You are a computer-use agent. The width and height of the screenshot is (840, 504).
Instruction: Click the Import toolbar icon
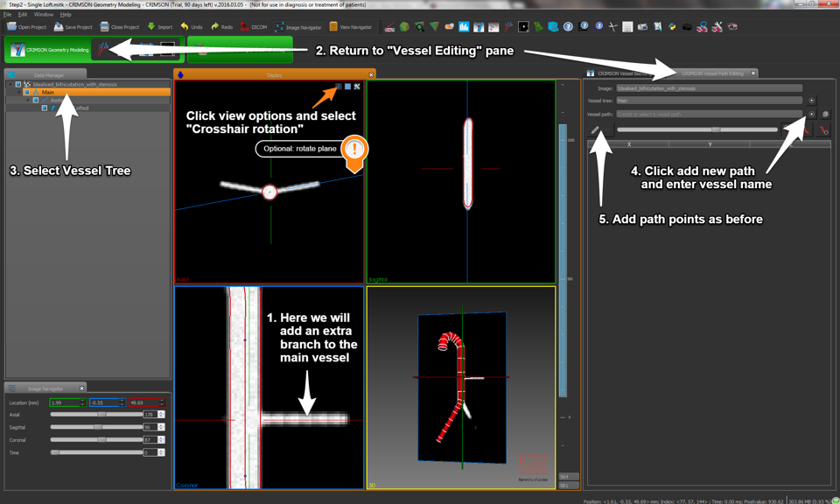pos(151,27)
